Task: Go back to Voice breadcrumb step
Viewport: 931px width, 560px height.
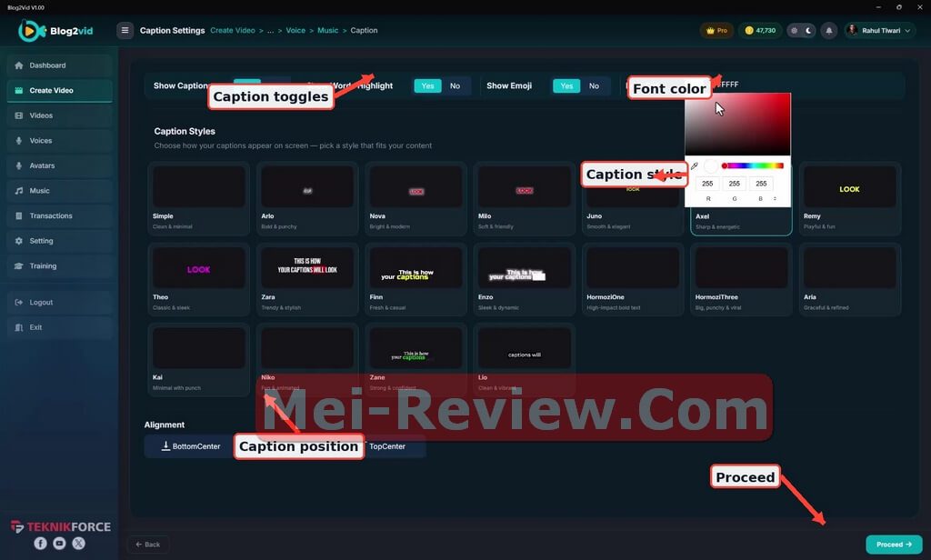Action: (x=295, y=30)
